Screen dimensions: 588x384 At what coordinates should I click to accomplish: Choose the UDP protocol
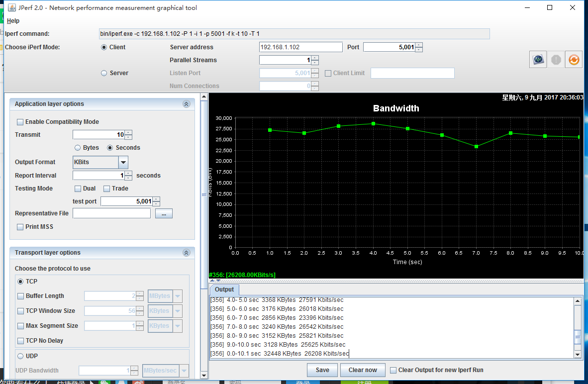(x=20, y=356)
